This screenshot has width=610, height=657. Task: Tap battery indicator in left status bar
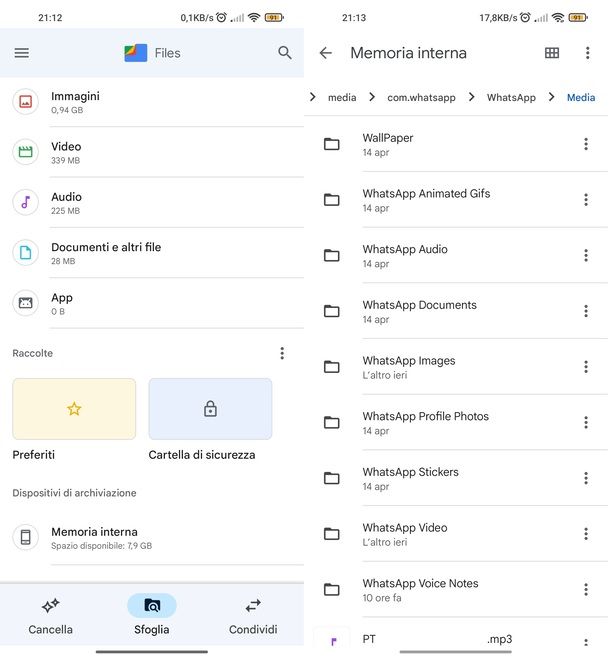point(274,17)
